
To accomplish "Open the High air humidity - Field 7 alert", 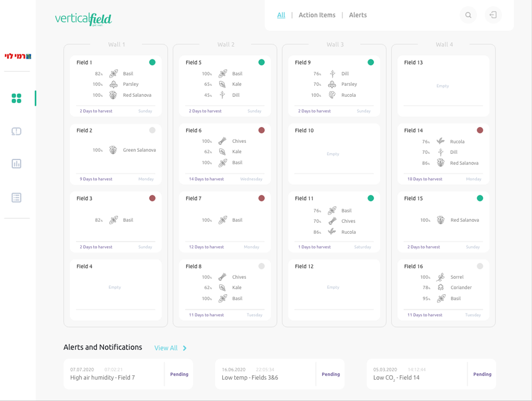I will (x=128, y=374).
